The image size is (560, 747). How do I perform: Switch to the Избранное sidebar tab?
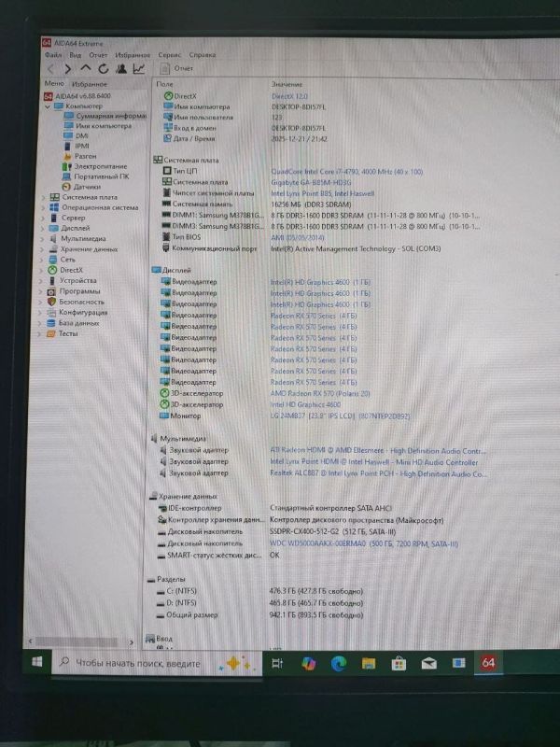(88, 84)
